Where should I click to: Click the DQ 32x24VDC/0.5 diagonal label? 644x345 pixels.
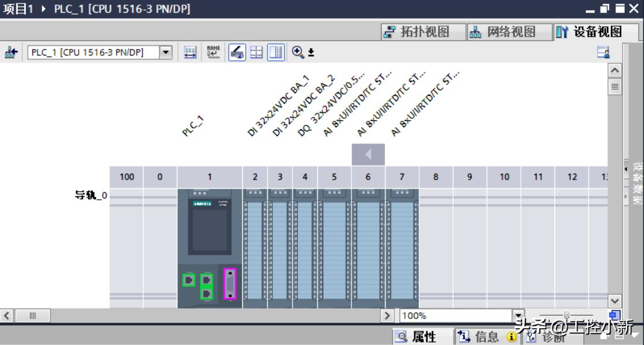[331, 104]
